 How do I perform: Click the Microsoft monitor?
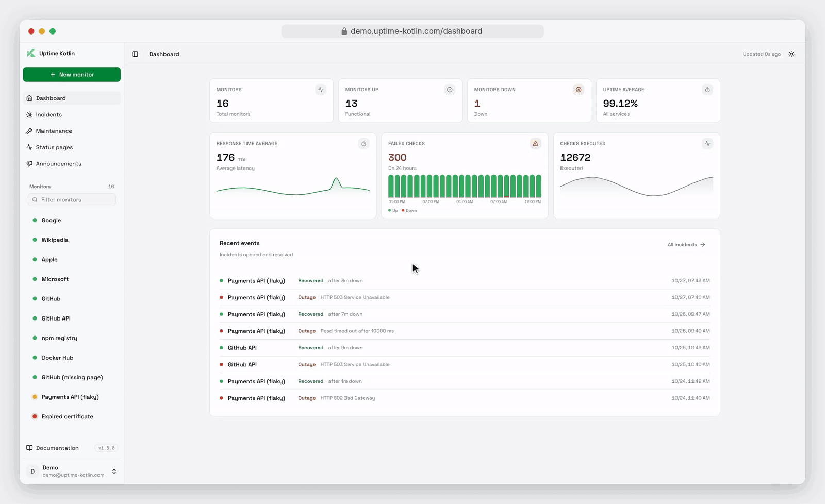tap(72, 279)
